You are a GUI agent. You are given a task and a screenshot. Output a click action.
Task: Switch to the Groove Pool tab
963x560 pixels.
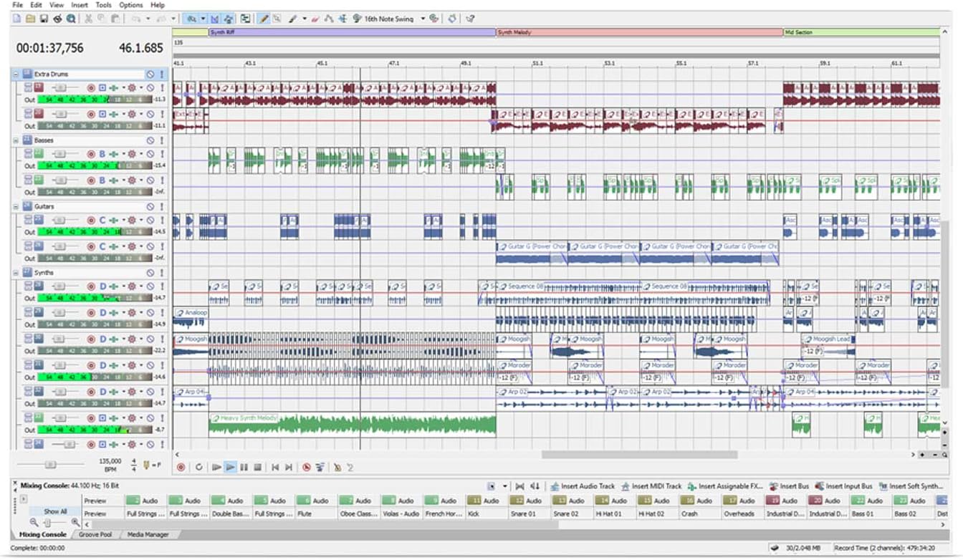tap(95, 534)
